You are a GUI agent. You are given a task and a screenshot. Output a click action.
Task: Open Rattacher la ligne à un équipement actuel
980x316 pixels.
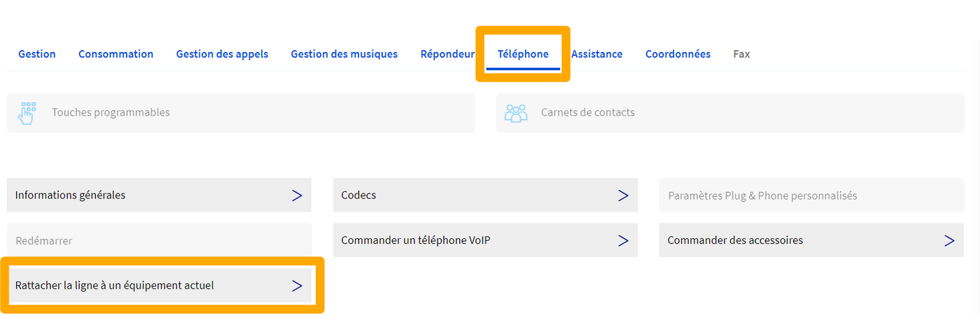[115, 286]
